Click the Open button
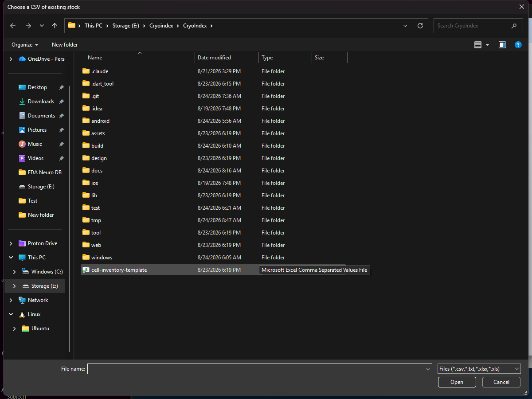This screenshot has width=532, height=399. [x=457, y=382]
